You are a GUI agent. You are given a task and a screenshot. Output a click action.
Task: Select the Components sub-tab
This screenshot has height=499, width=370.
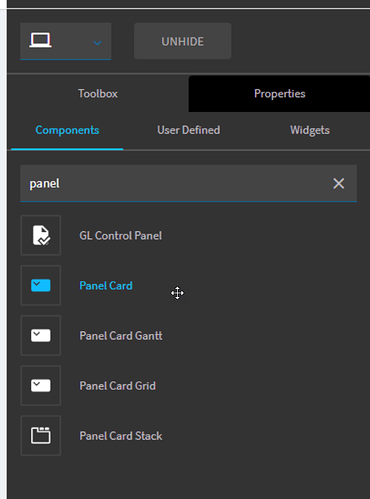pyautogui.click(x=67, y=130)
